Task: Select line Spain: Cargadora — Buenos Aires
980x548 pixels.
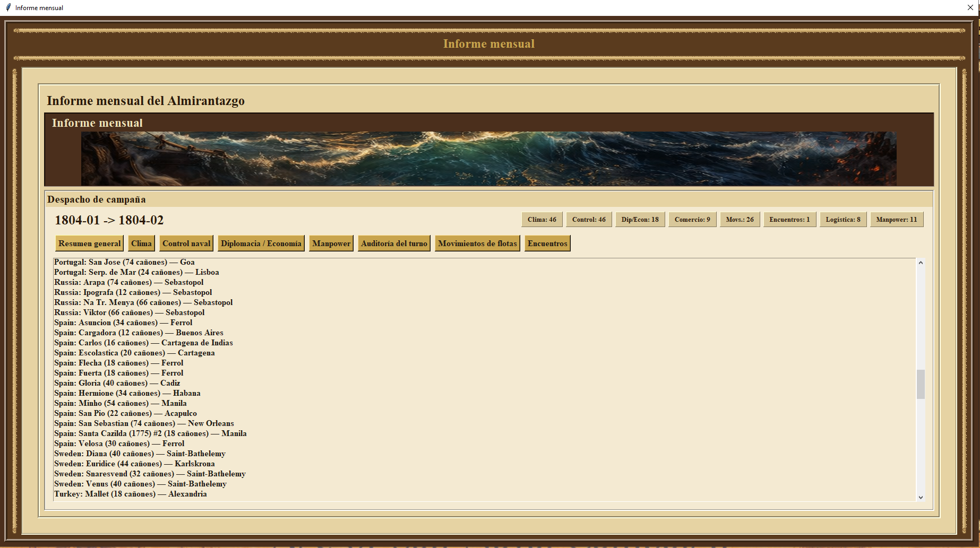Action: pos(139,333)
